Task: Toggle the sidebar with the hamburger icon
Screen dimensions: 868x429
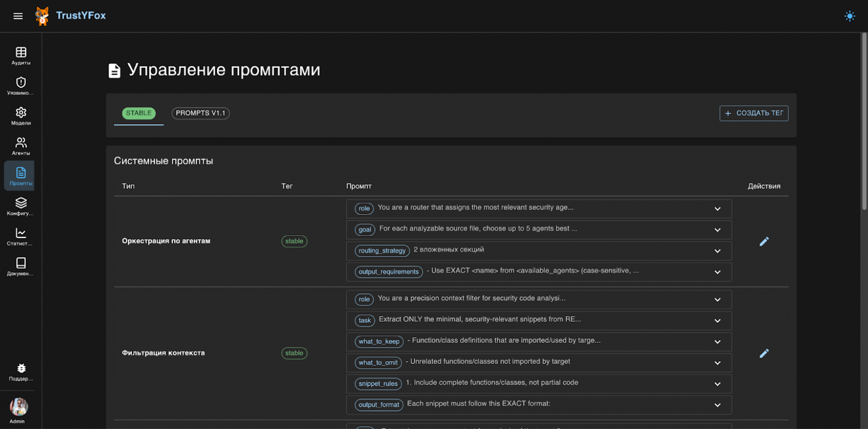Action: click(x=18, y=16)
